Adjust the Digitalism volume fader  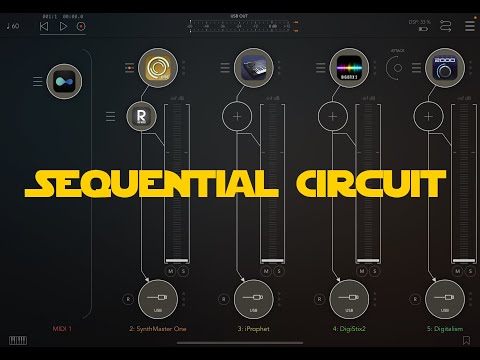coord(464,260)
